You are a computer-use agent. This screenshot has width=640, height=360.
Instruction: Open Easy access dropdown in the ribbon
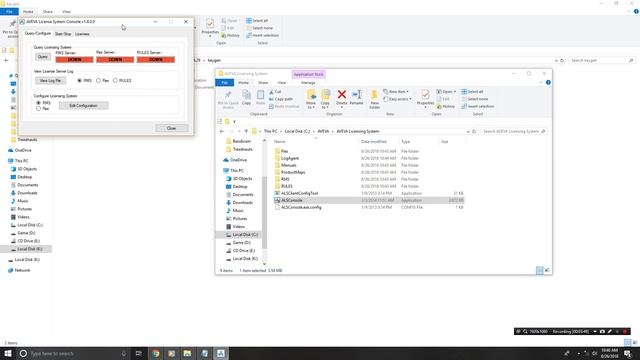397,99
